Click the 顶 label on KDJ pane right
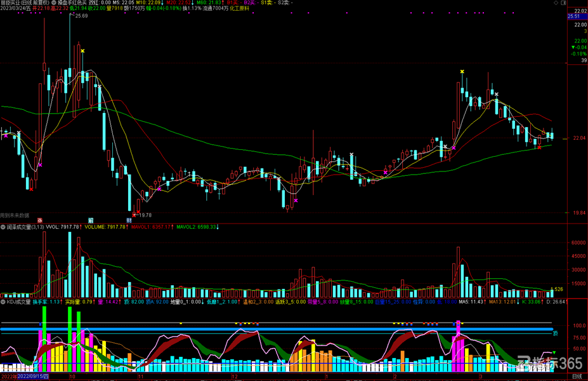The image size is (588, 381). click(x=556, y=333)
